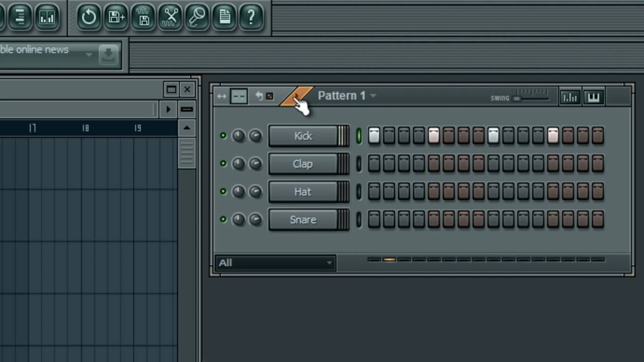This screenshot has height=362, width=644.
Task: Click the swing slider
Action: pos(531,99)
